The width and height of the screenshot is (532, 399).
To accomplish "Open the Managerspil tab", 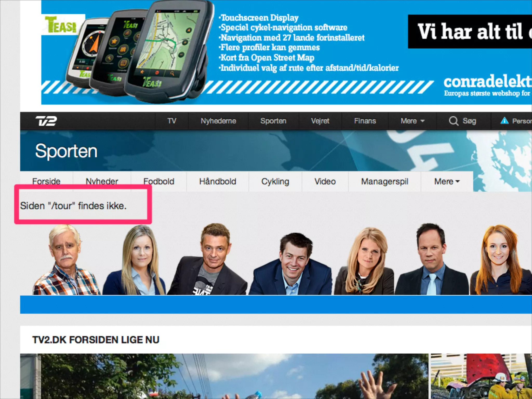I will (384, 181).
